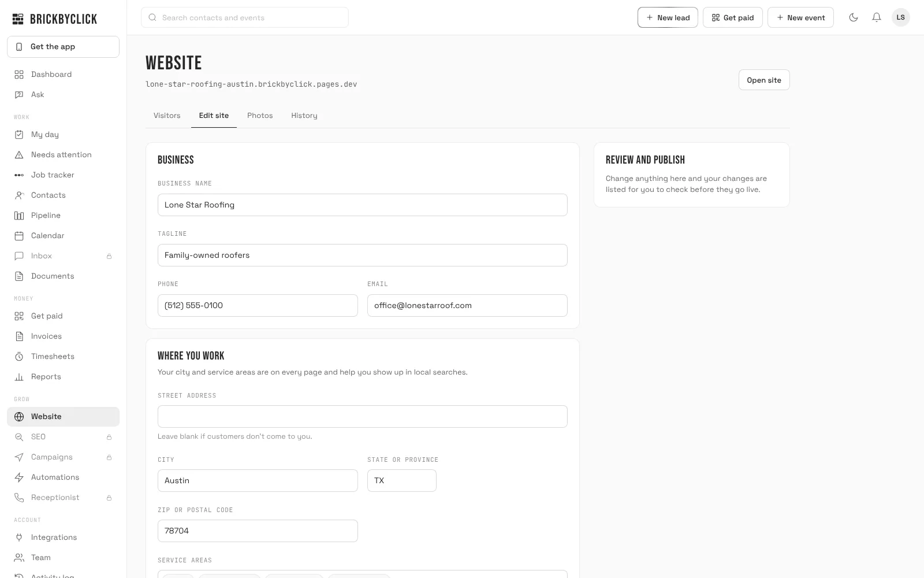Click the New lead button
The image size is (924, 578).
click(x=668, y=17)
